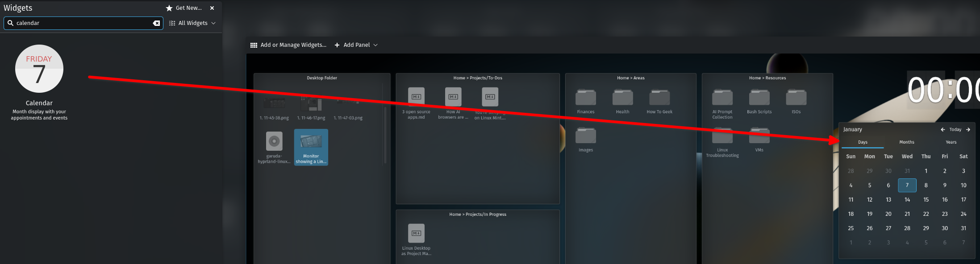Click the Home > Resources title

pos(767,78)
